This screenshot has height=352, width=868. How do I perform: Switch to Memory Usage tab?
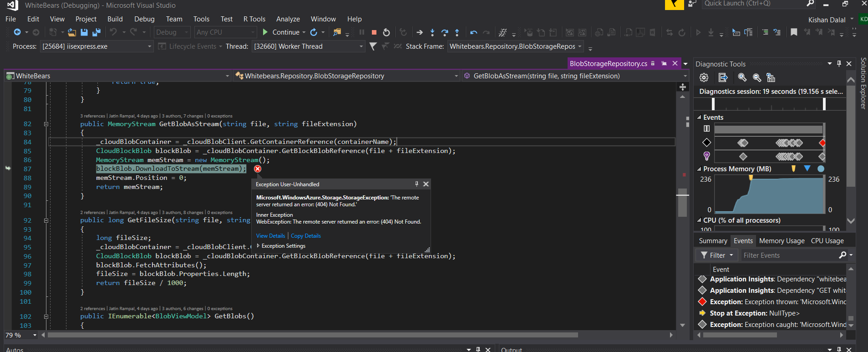pyautogui.click(x=782, y=241)
